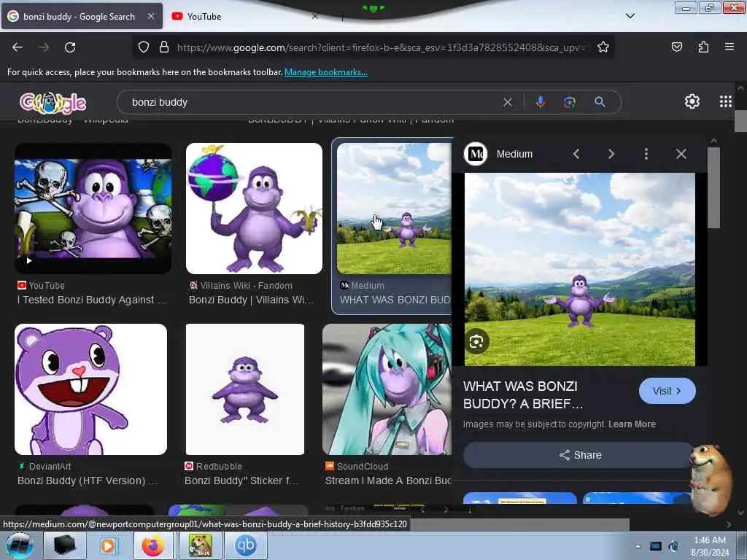Click the preview panel vertical scrollbar
The width and height of the screenshot is (747, 560).
point(713,187)
